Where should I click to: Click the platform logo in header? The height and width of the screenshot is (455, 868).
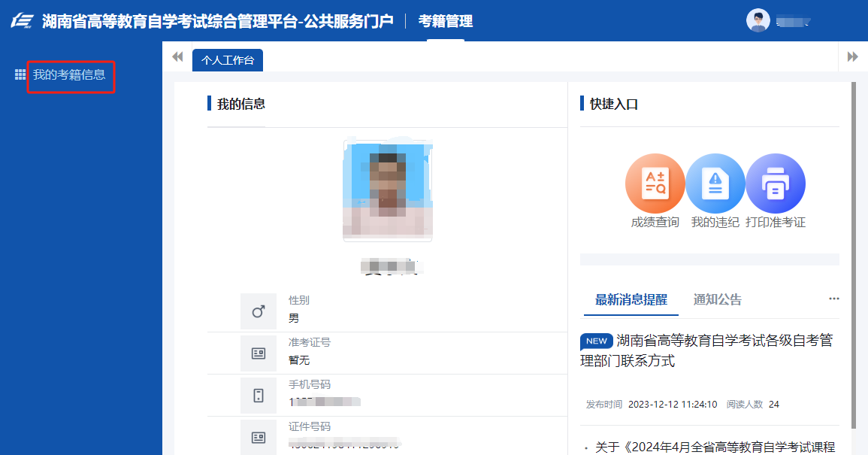(x=22, y=21)
